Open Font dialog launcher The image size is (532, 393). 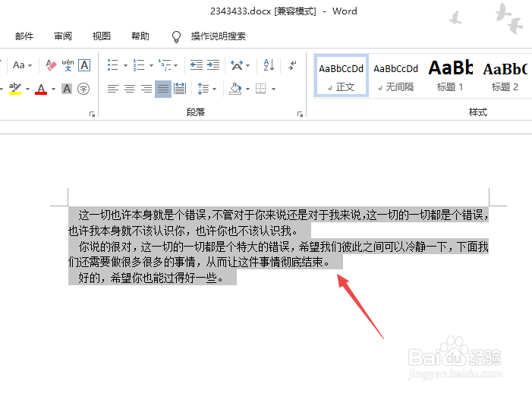(92, 115)
